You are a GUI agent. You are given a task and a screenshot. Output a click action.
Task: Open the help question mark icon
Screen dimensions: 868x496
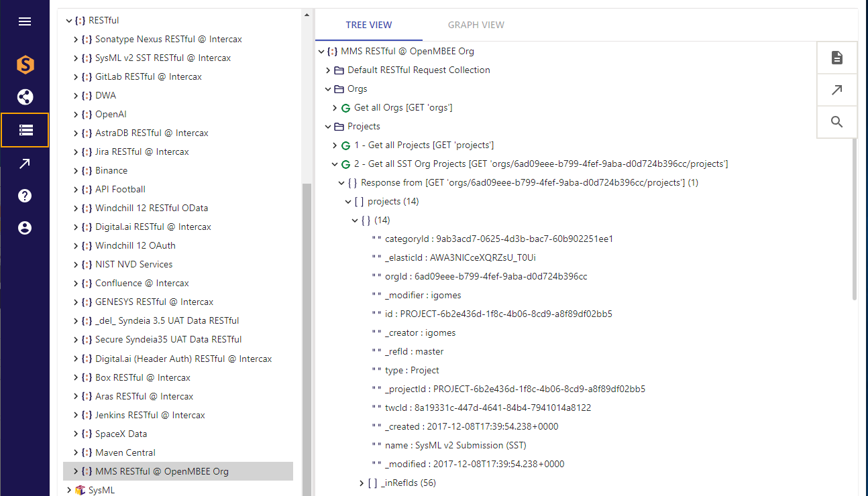[x=25, y=196]
